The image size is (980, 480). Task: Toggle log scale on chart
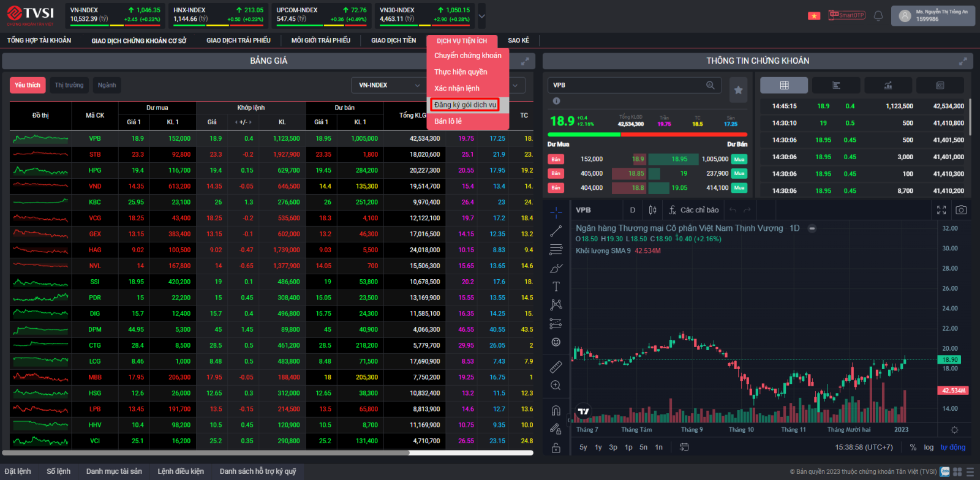click(929, 448)
